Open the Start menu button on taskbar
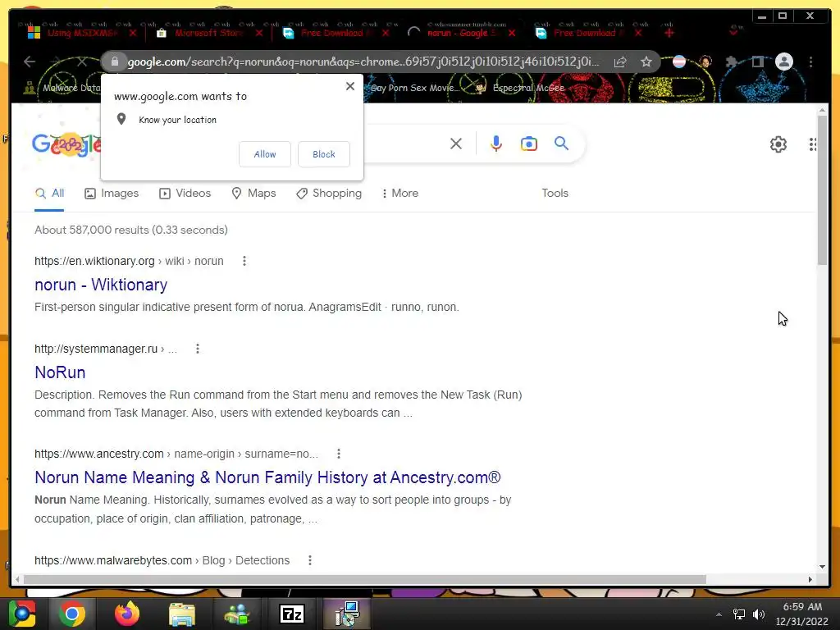Viewport: 840px width, 630px height. 22,614
